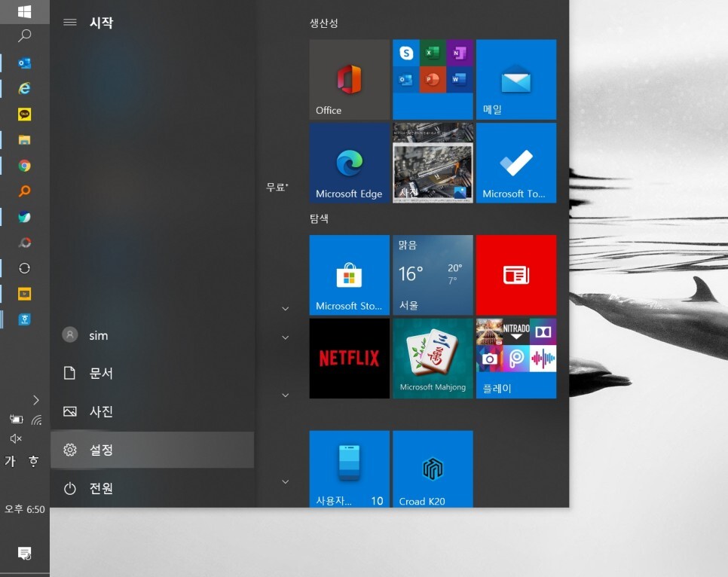
Task: Open Word in the Office folder tile
Action: click(x=460, y=79)
